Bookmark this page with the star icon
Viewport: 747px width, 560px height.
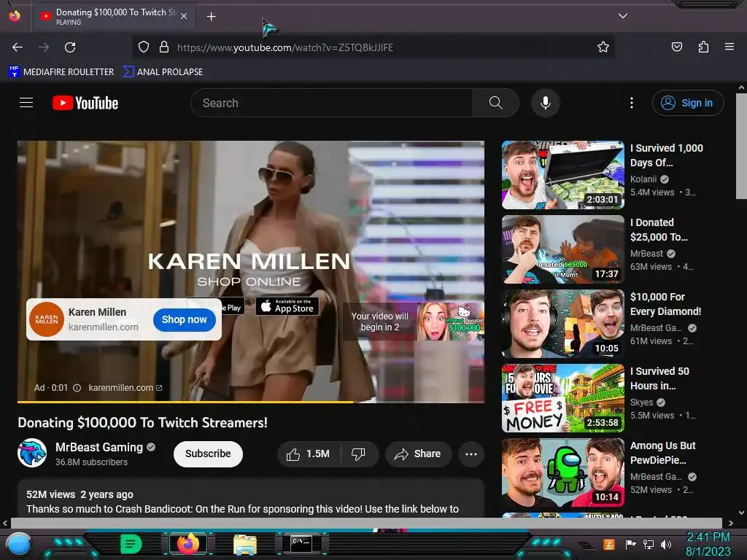click(603, 47)
